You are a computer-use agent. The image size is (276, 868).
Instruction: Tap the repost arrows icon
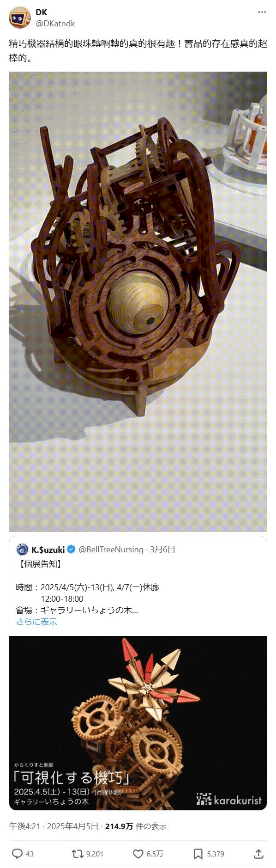click(78, 853)
